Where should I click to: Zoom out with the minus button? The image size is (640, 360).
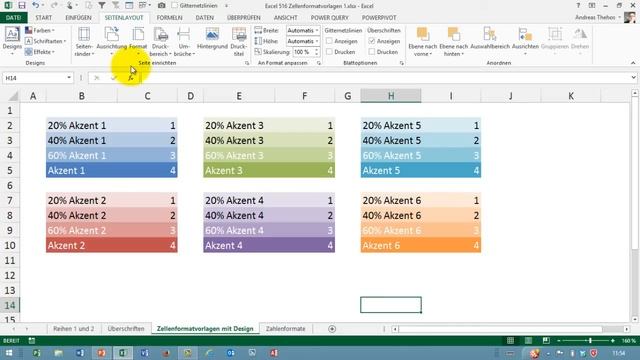point(559,340)
